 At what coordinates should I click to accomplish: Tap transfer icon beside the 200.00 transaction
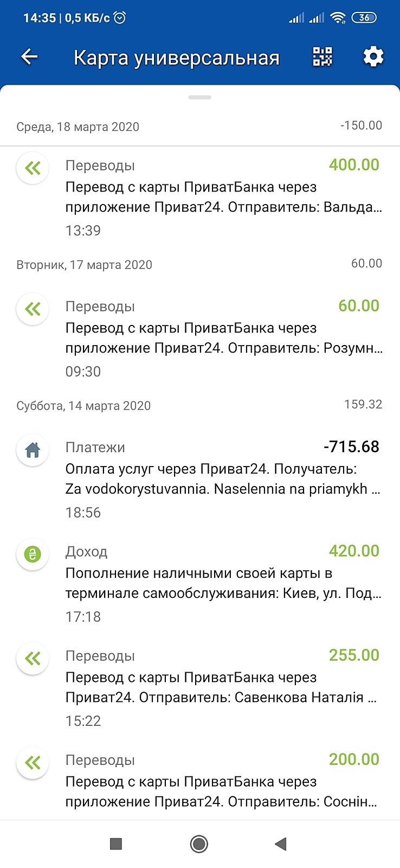(33, 763)
